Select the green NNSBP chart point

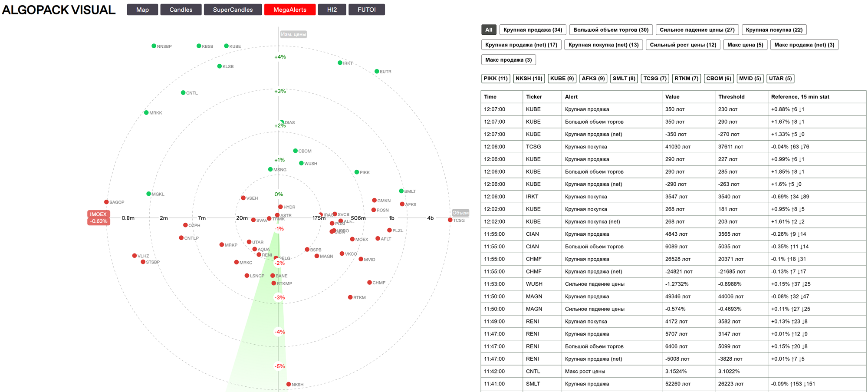pos(154,46)
